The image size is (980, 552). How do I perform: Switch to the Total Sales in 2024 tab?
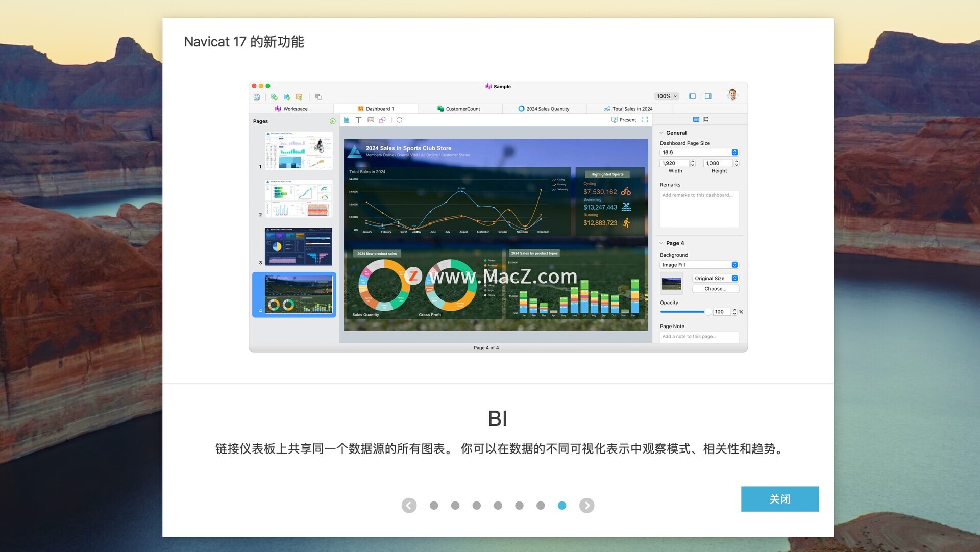coord(629,109)
